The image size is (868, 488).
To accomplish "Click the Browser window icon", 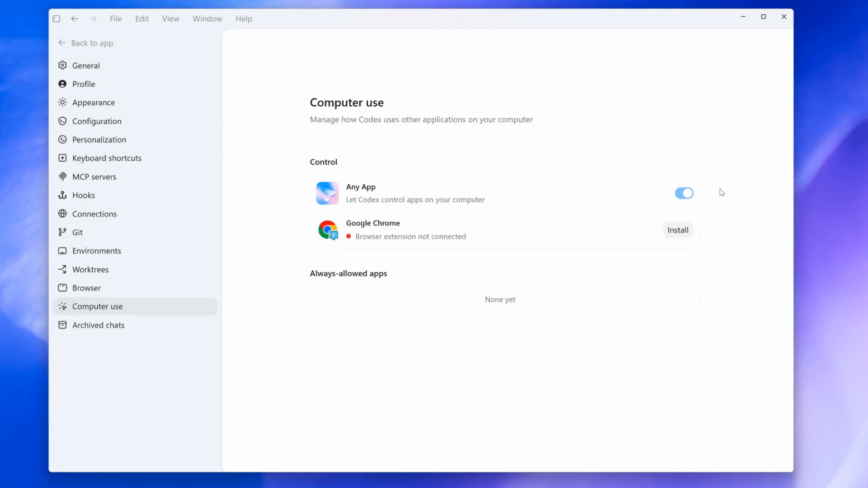I will tap(62, 288).
